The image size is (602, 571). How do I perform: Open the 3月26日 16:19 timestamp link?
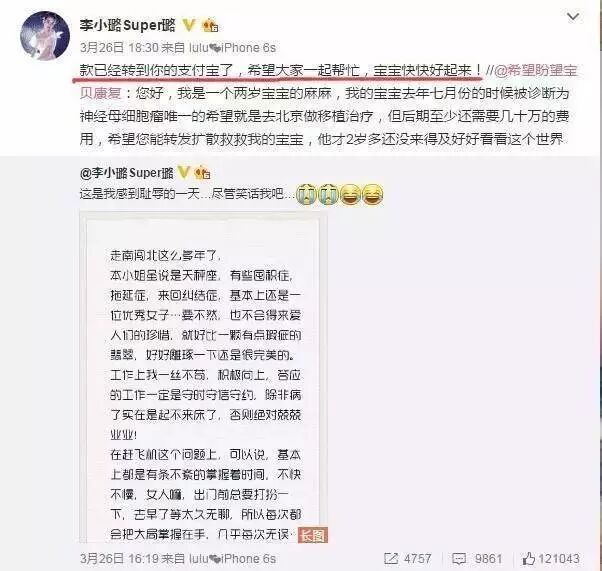[119, 558]
